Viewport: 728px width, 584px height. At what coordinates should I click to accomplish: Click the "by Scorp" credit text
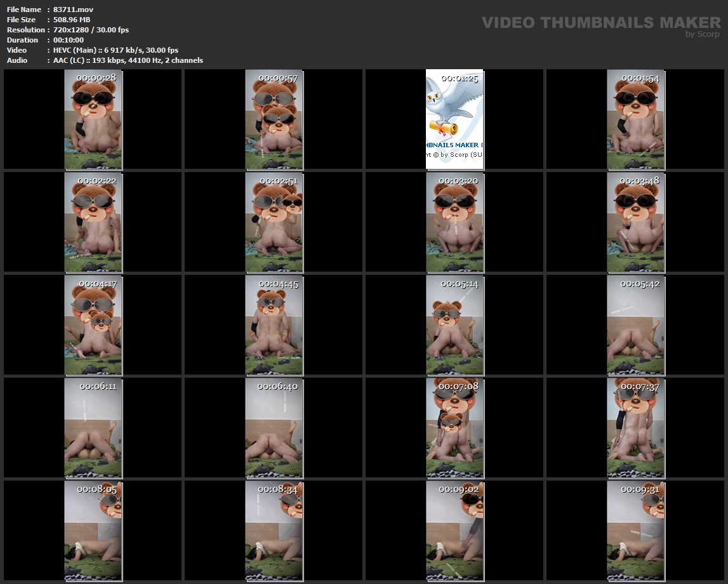pyautogui.click(x=703, y=34)
